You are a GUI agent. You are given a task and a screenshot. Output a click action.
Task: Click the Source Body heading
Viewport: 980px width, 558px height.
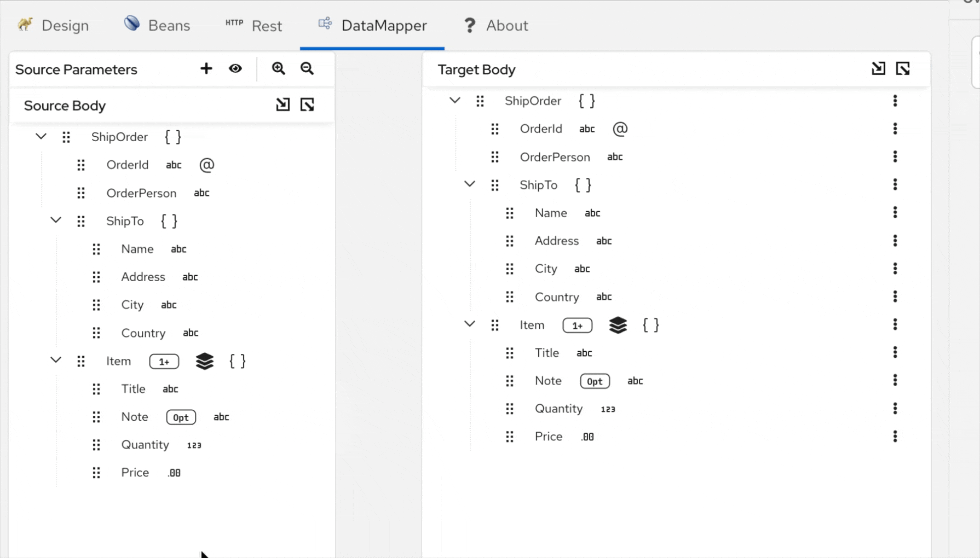pos(65,106)
